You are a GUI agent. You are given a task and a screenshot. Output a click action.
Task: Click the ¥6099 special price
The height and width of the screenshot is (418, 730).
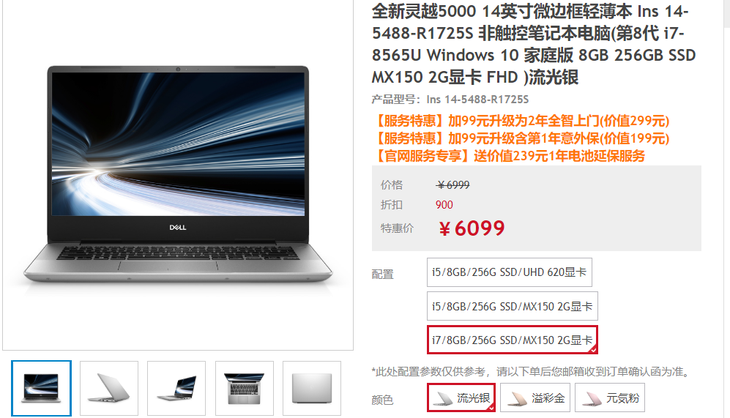click(x=471, y=228)
